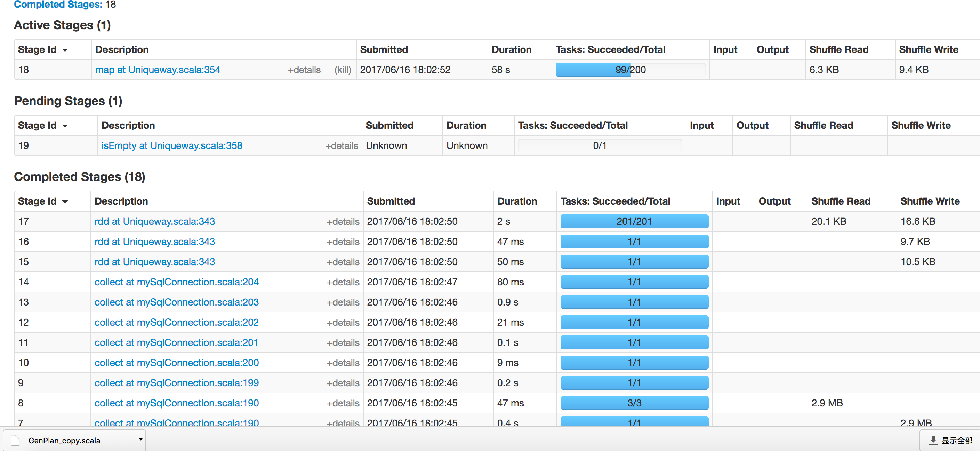Open collect at mySqlConnection.scala:199 link
The image size is (980, 451).
[x=177, y=382]
